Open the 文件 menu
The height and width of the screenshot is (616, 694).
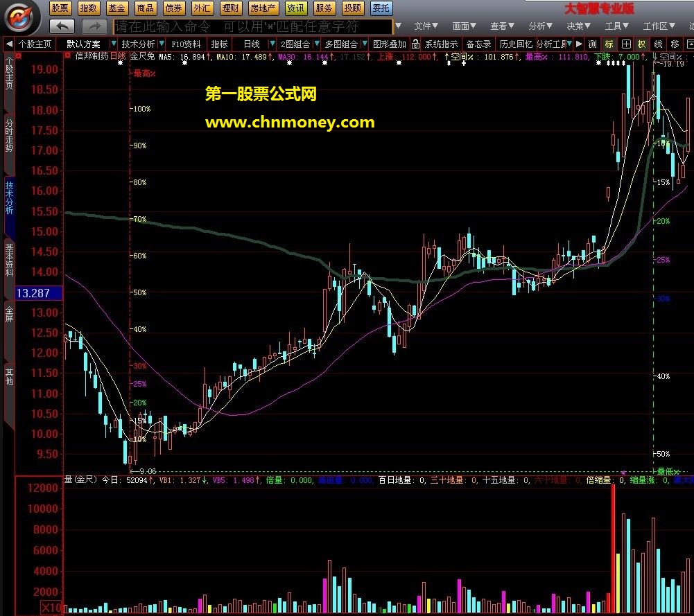coord(426,26)
